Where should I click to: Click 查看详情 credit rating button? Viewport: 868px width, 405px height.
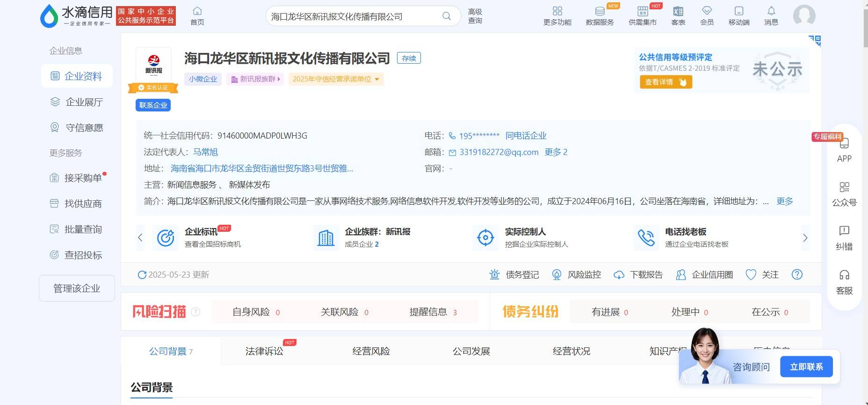click(665, 82)
